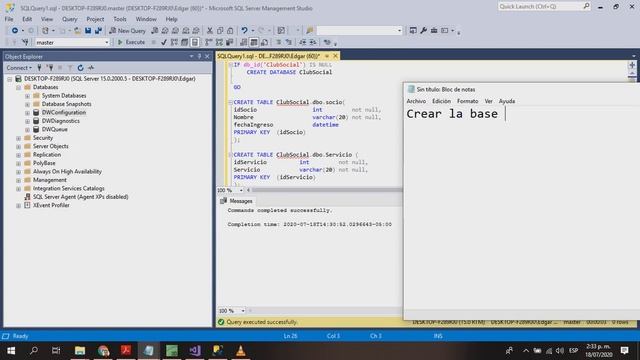640x360 pixels.
Task: Toggle Include Actual Execution Plan
Action: pyautogui.click(x=209, y=42)
